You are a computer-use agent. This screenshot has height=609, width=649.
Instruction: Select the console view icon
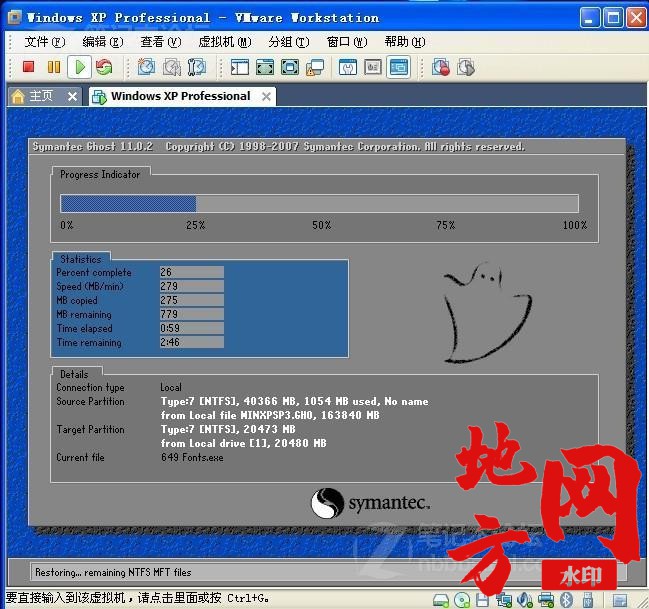click(399, 67)
